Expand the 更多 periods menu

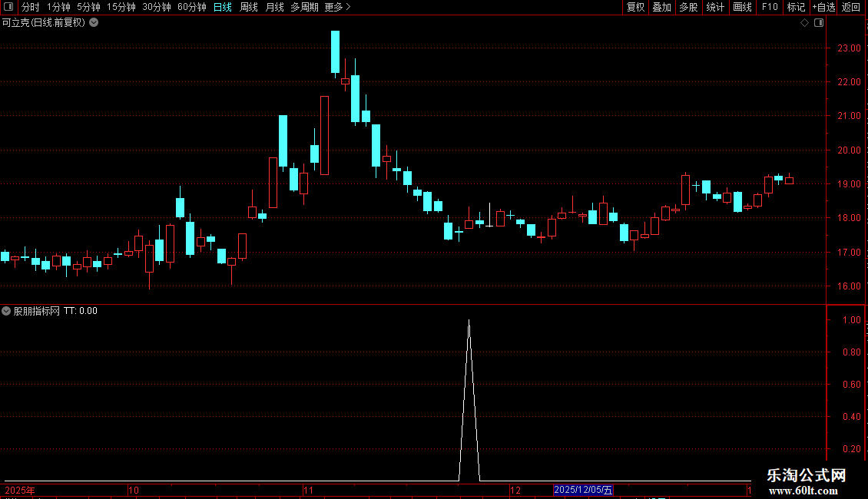337,7
